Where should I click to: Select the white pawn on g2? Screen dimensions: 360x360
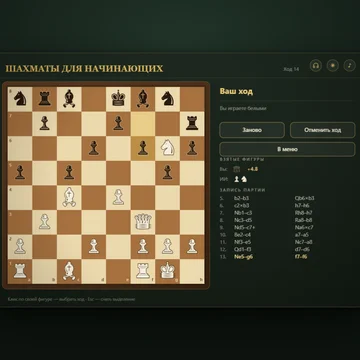167,247
